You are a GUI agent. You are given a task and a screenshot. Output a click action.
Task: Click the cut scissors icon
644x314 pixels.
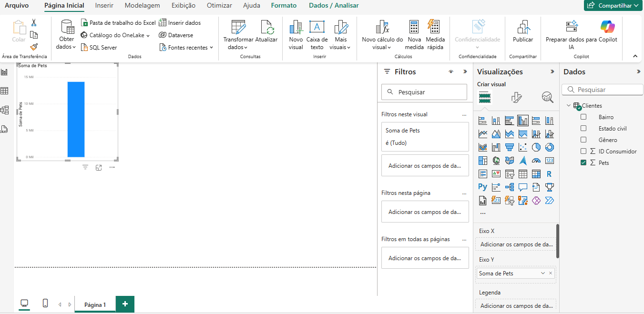(34, 22)
